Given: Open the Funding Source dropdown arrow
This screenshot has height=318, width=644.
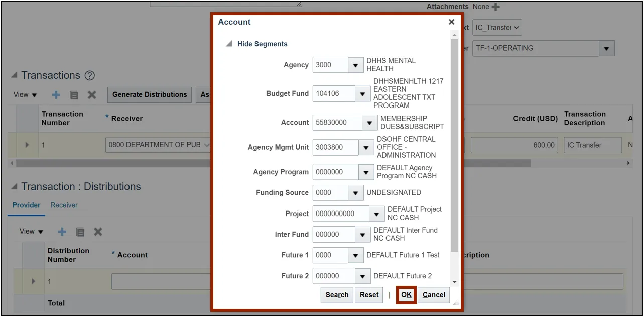Looking at the screenshot, I should click(356, 193).
